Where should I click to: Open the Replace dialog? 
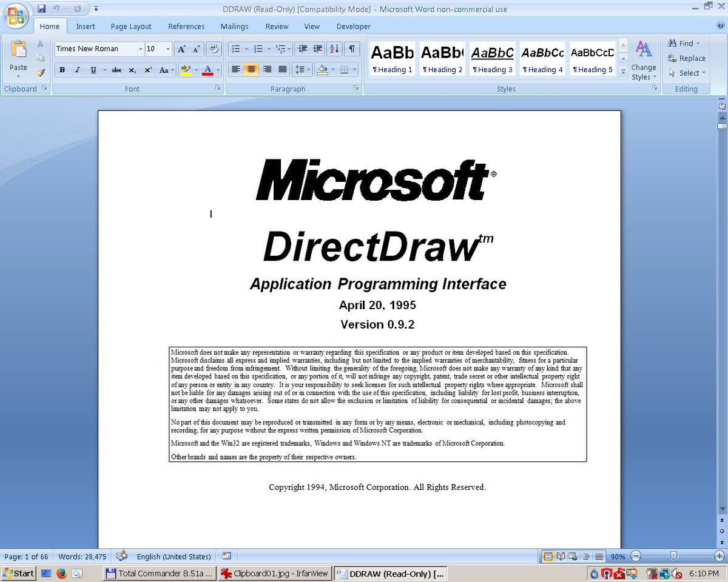pyautogui.click(x=687, y=58)
